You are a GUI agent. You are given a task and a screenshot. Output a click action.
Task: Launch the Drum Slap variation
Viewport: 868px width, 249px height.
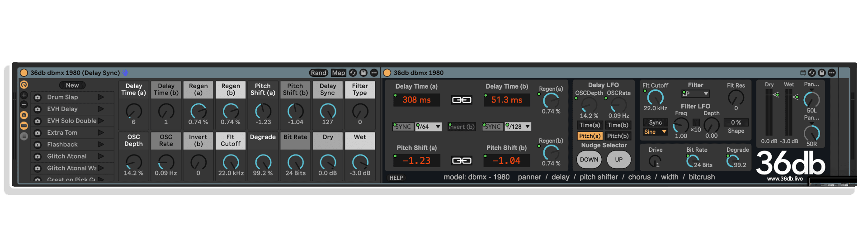coord(101,97)
